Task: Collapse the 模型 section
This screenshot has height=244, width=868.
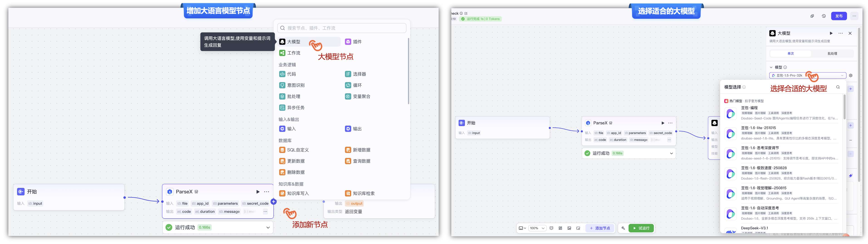Action: [771, 67]
